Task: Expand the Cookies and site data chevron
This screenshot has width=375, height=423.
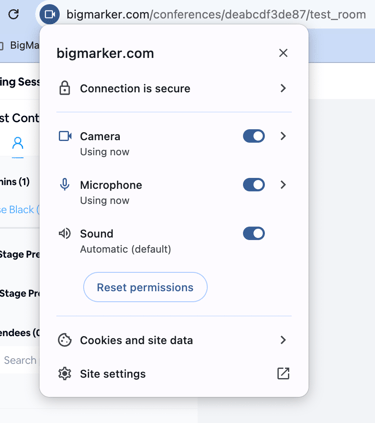Action: [283, 340]
